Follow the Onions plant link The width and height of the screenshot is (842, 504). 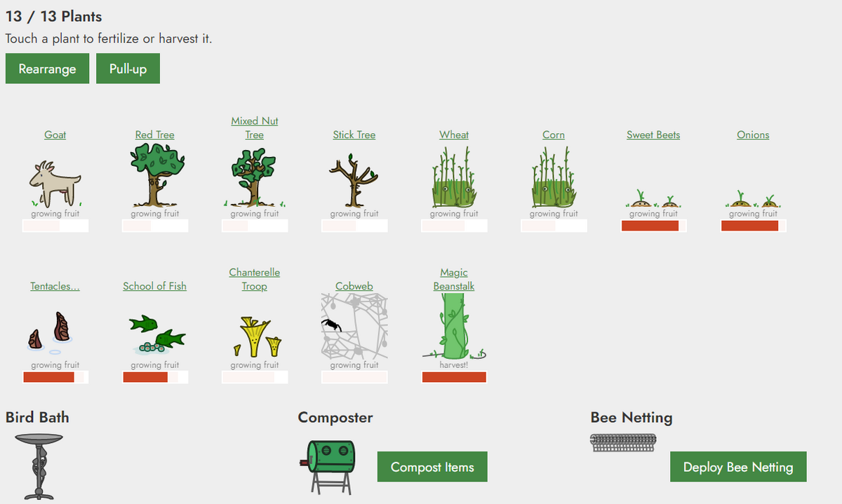point(753,135)
